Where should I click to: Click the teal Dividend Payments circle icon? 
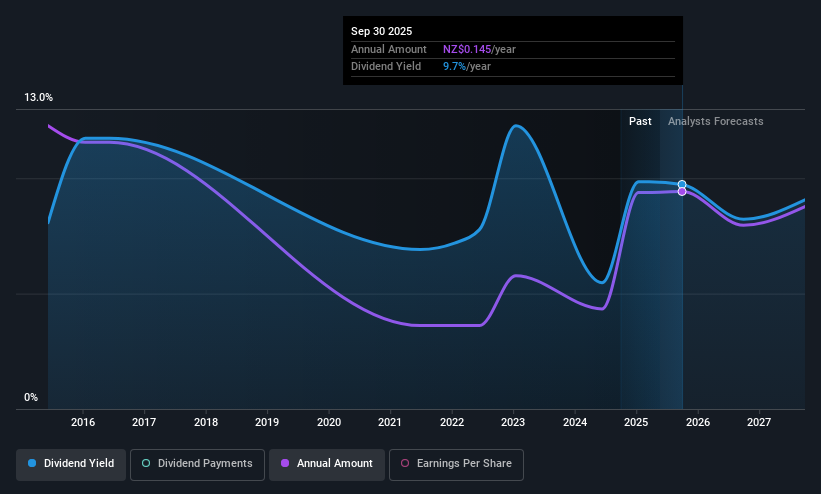[x=146, y=463]
